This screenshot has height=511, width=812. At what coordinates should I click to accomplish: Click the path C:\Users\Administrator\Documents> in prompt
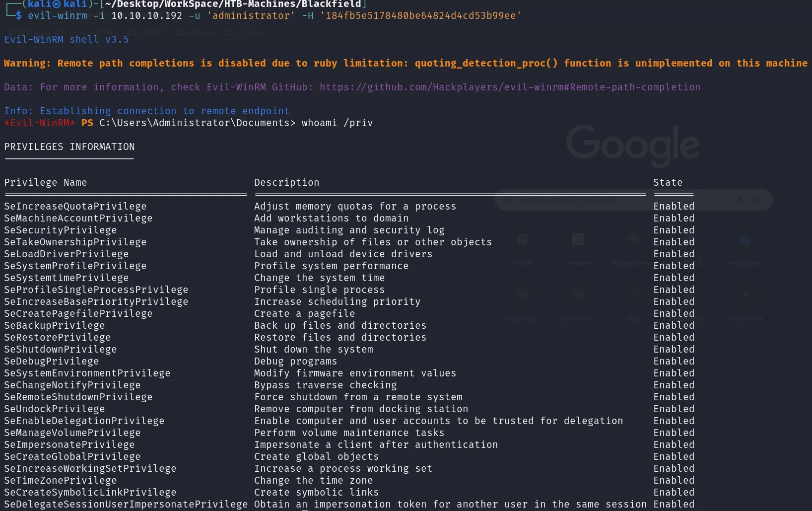pyautogui.click(x=197, y=123)
